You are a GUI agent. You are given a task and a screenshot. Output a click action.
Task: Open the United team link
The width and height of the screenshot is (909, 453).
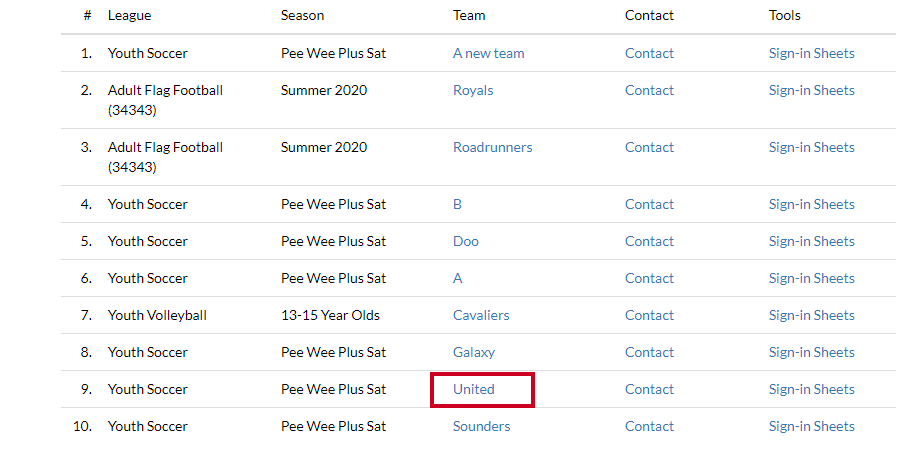(x=474, y=389)
